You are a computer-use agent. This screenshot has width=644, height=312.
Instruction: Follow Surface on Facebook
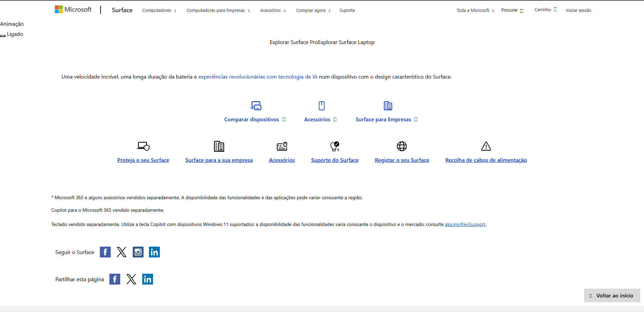[105, 252]
